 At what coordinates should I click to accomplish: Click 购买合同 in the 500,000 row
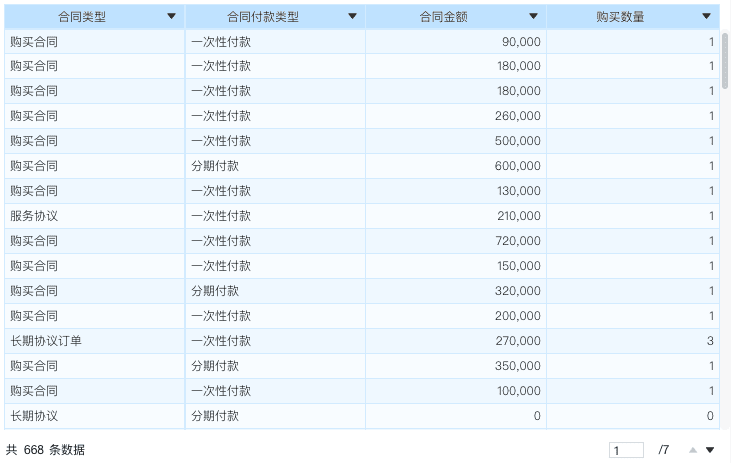click(95, 141)
